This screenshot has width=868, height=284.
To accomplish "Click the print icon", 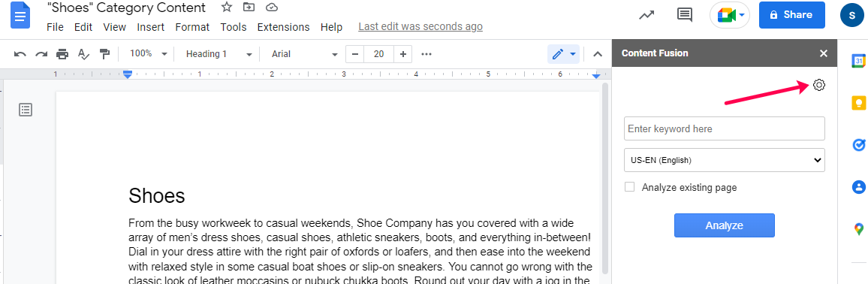I will point(62,54).
